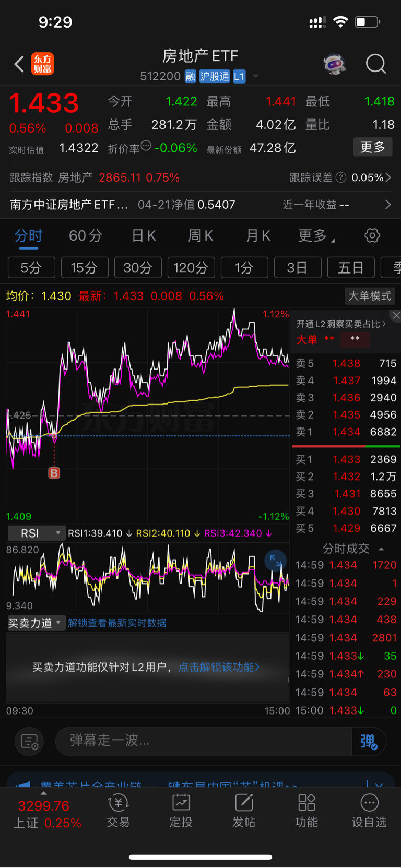Tap the buy-sell ratio red-green bar

(346, 446)
